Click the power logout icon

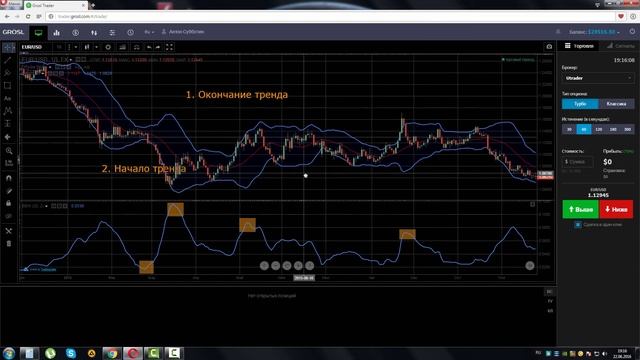coord(632,32)
